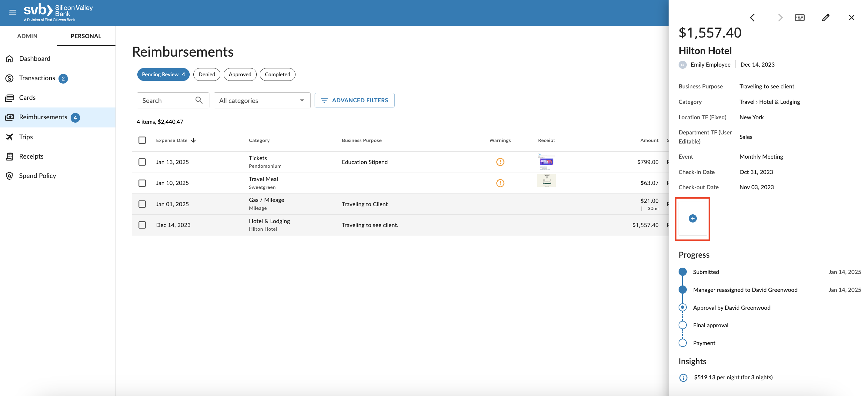Click Advanced Filters expander button

354,100
